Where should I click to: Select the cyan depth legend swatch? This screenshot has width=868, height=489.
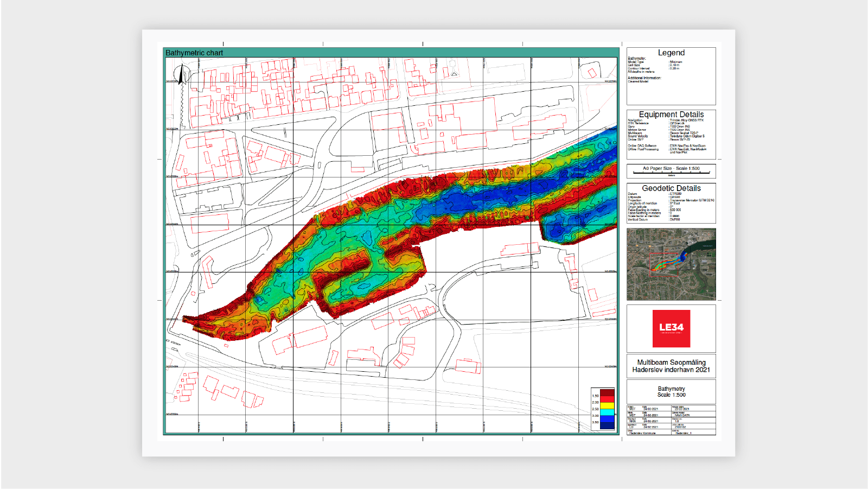tap(607, 412)
